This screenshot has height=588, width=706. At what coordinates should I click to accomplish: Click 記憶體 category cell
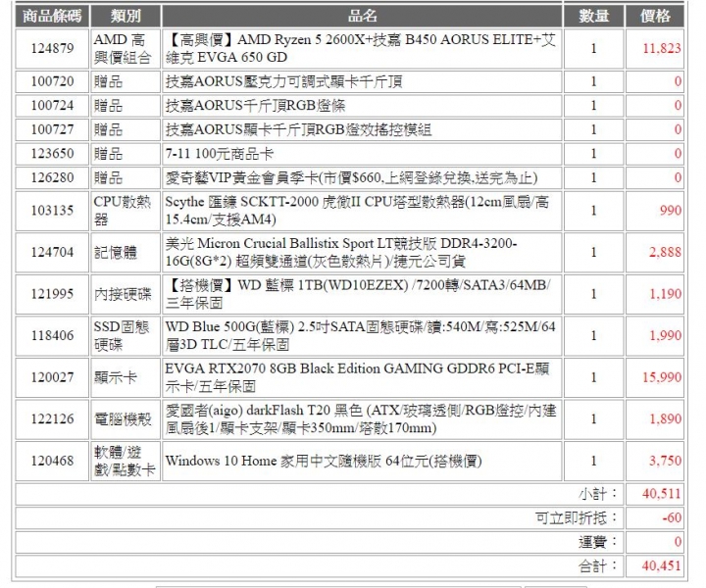[126, 253]
